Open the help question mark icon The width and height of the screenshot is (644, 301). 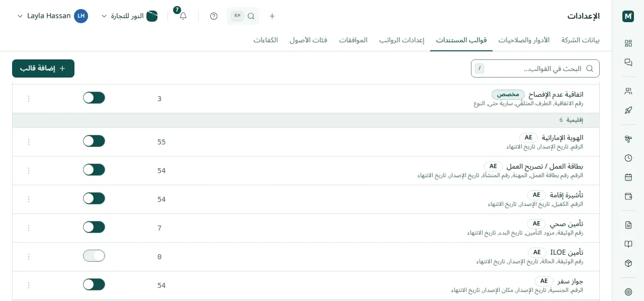coord(214,16)
